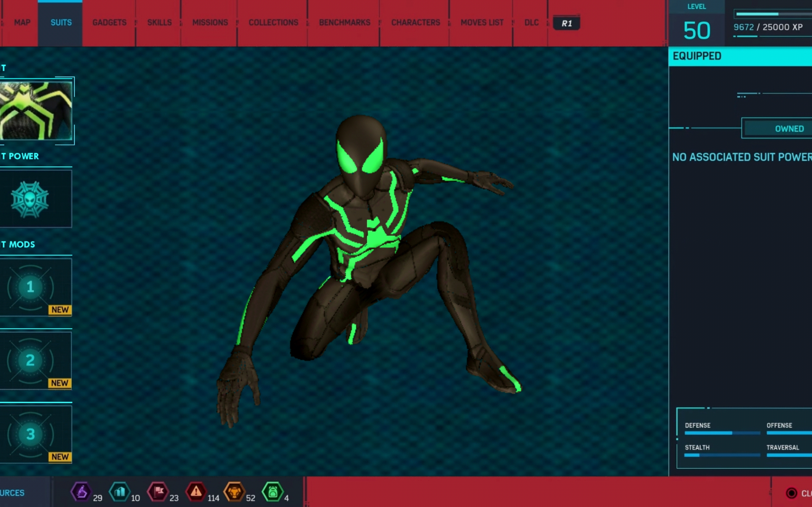Switch to the Gadgets tab
Image resolution: width=812 pixels, height=507 pixels.
pos(109,22)
